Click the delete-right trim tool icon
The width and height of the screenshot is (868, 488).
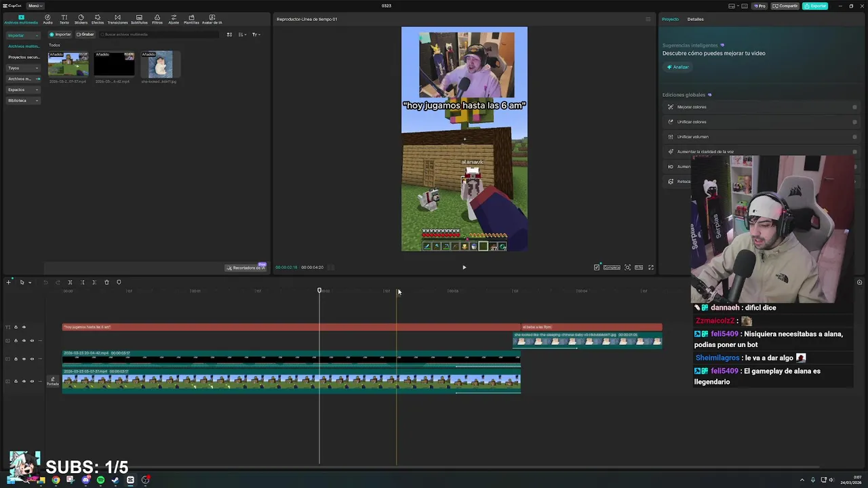tap(94, 282)
